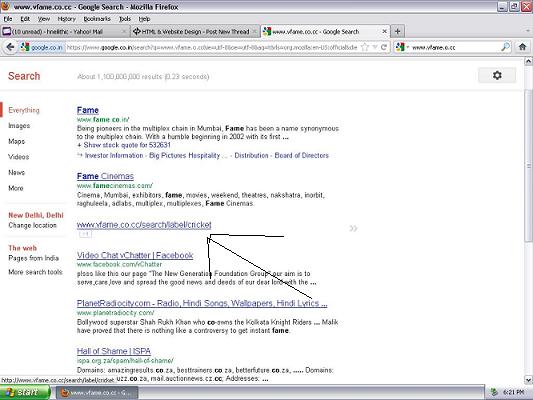Viewport: 533px width, 400px height.
Task: Open a new tab with plus button
Action: pyautogui.click(x=397, y=31)
